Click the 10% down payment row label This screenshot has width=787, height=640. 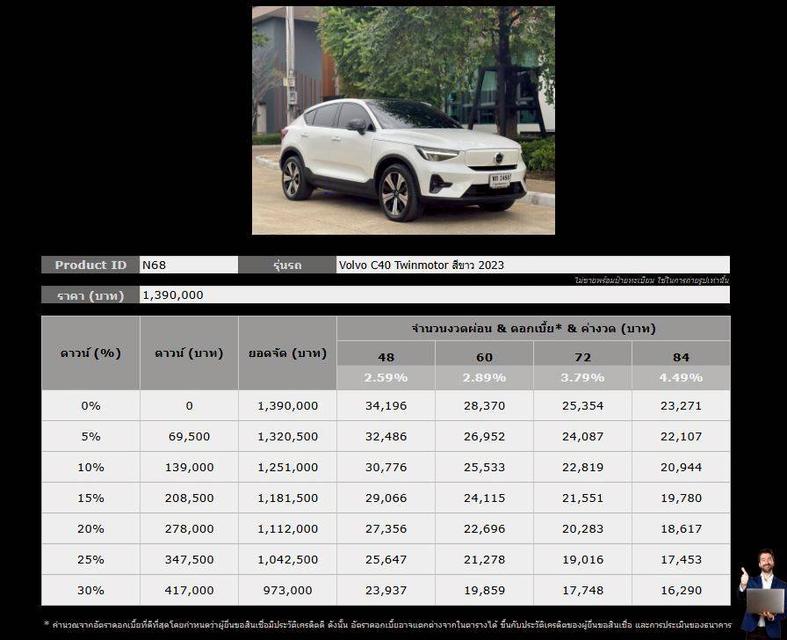point(90,467)
